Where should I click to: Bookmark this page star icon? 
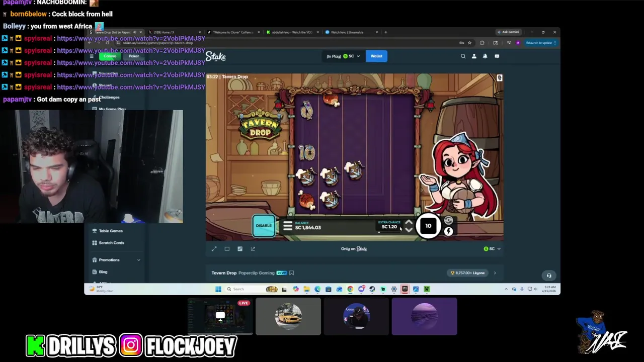pyautogui.click(x=469, y=43)
